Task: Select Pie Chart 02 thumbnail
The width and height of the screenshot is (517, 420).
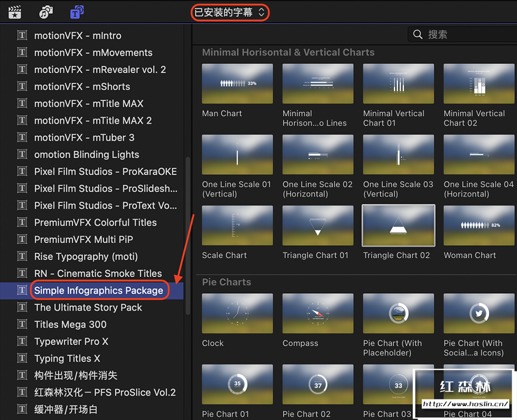Action: [318, 384]
